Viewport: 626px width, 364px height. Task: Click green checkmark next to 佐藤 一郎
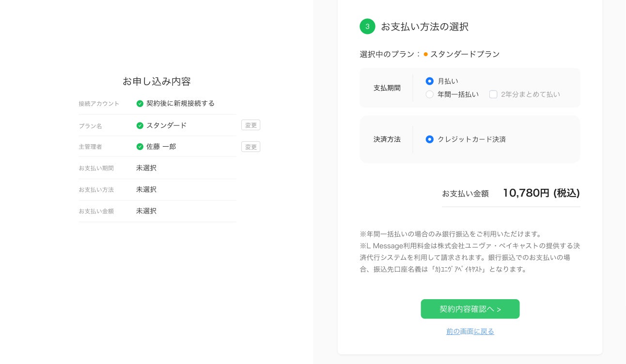[x=140, y=147]
